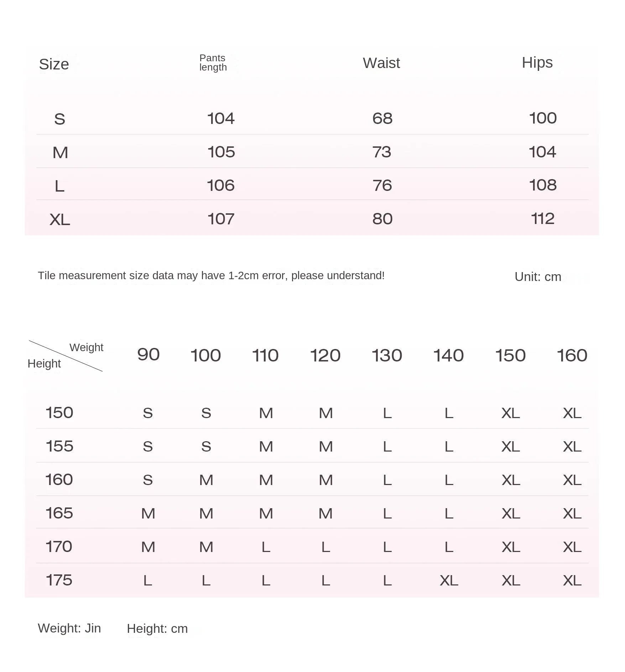This screenshot has height=672, width=625.
Task: Click the XL cell for height 175, weight 140
Action: point(449,580)
